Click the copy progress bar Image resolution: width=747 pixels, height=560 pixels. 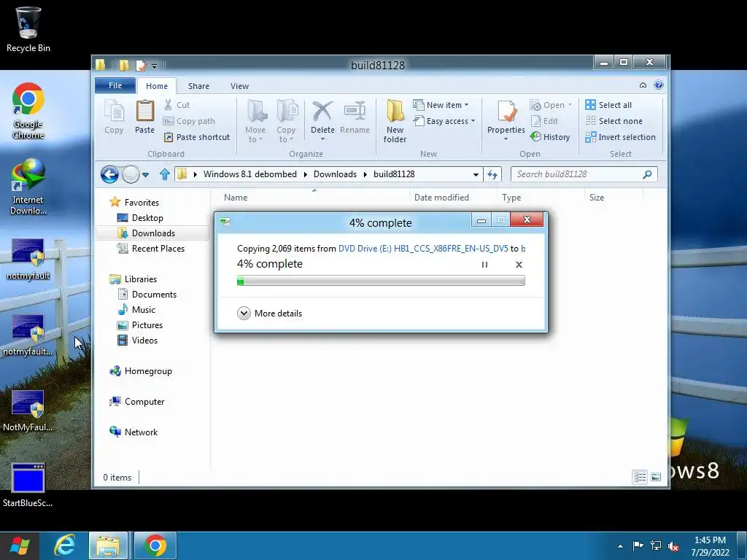(381, 281)
